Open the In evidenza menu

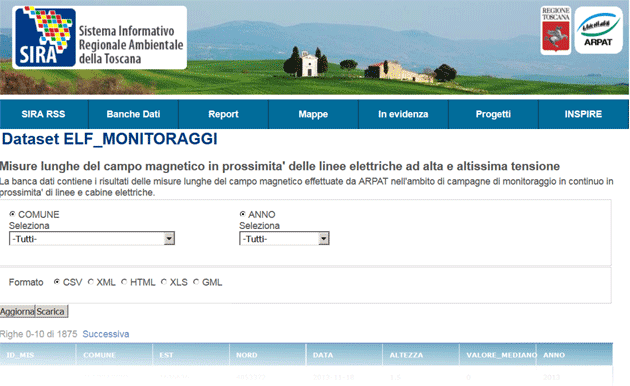coord(403,114)
